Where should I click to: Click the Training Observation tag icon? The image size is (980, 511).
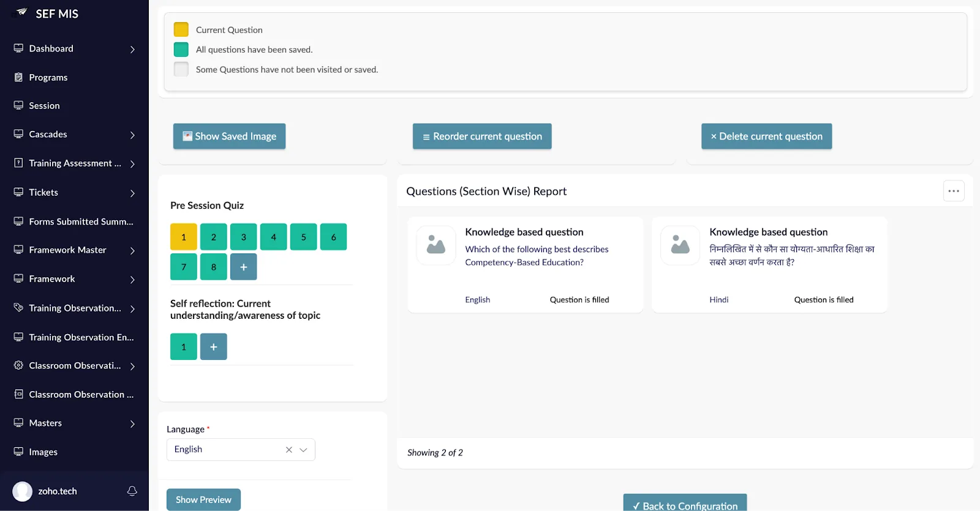click(x=18, y=308)
